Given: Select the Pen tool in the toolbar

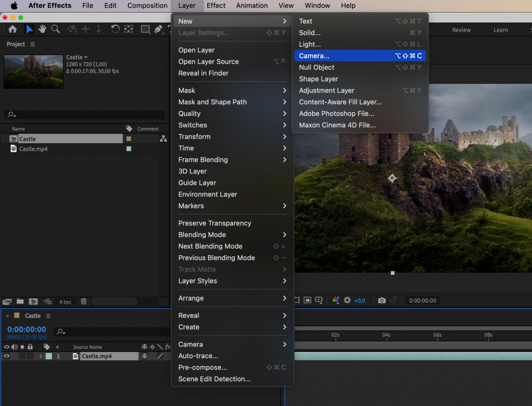Looking at the screenshot, I should click(158, 30).
